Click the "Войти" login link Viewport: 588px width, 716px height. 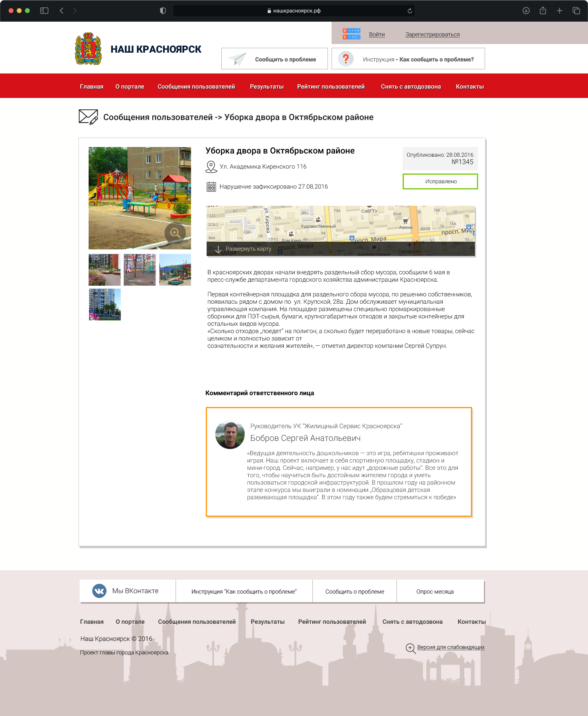pyautogui.click(x=376, y=35)
